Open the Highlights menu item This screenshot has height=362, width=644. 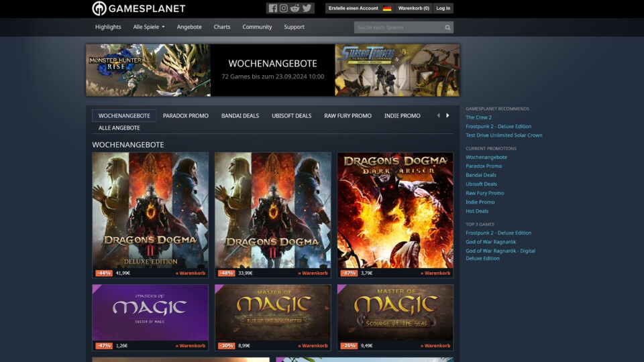point(108,27)
